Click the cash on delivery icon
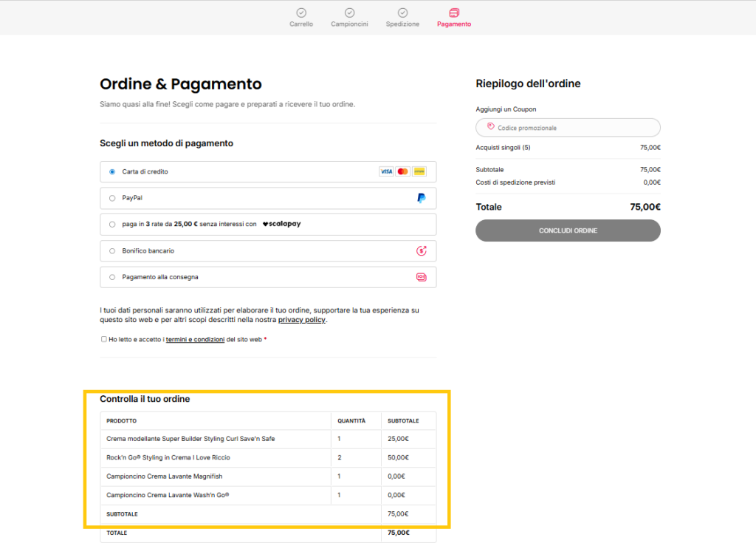 click(422, 277)
